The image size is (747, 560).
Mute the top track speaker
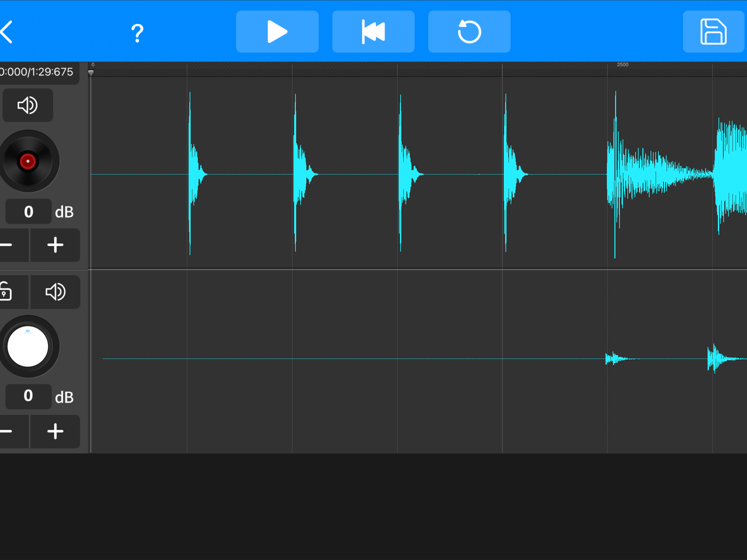(x=28, y=105)
